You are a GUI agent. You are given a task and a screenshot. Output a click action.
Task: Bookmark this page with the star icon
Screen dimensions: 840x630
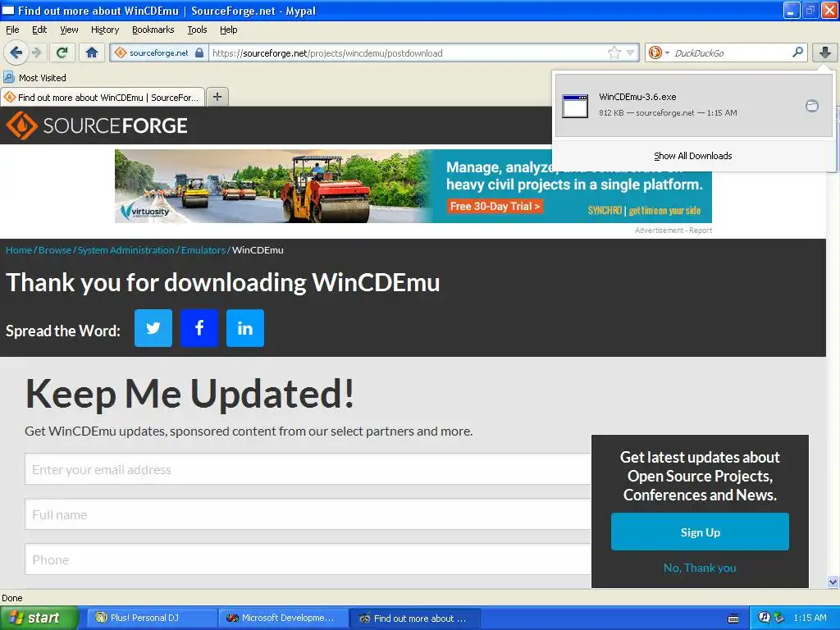pos(614,52)
